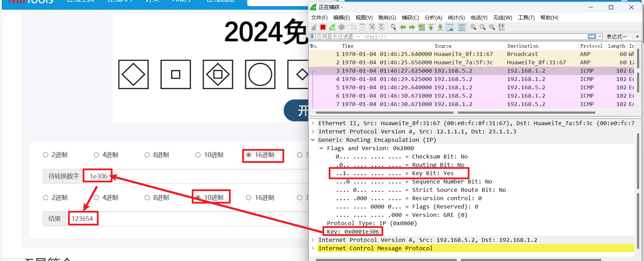Jump to first packet icon
Screen dimensions: 644x261
pos(431,27)
